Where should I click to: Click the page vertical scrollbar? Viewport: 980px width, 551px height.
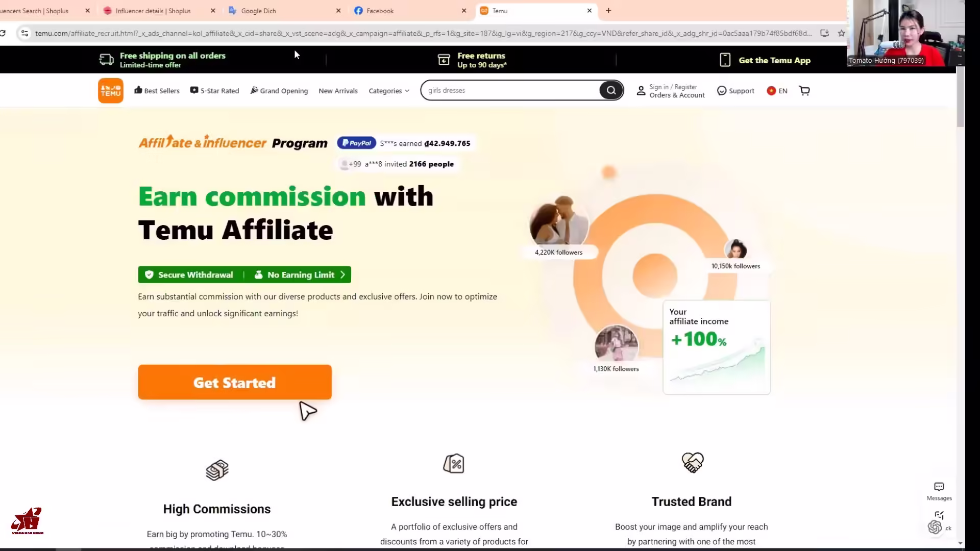click(960, 97)
